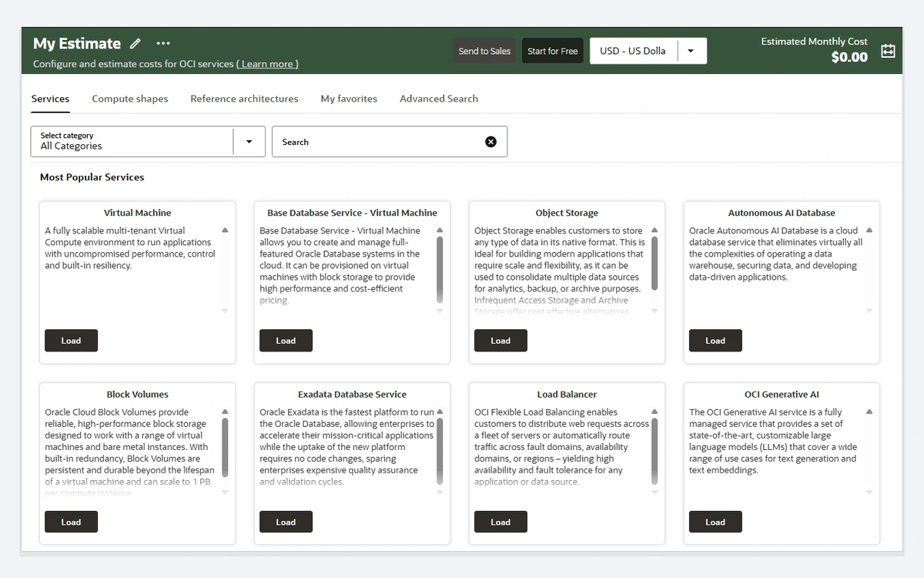Click the Send to Sales button
Viewport: 924px width, 578px height.
click(484, 51)
